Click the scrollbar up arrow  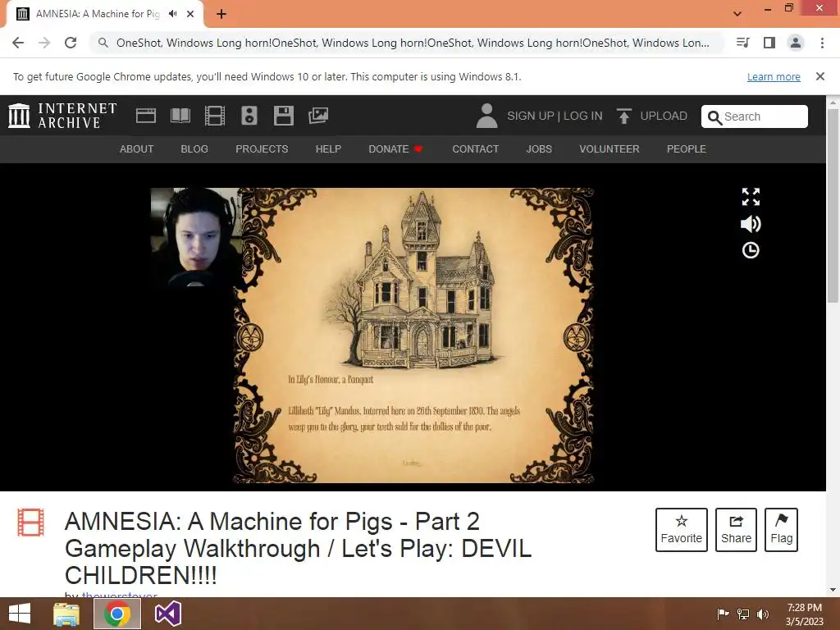[833, 102]
